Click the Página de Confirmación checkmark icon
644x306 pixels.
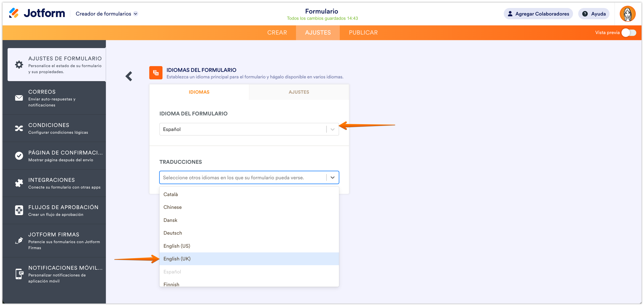tap(19, 156)
